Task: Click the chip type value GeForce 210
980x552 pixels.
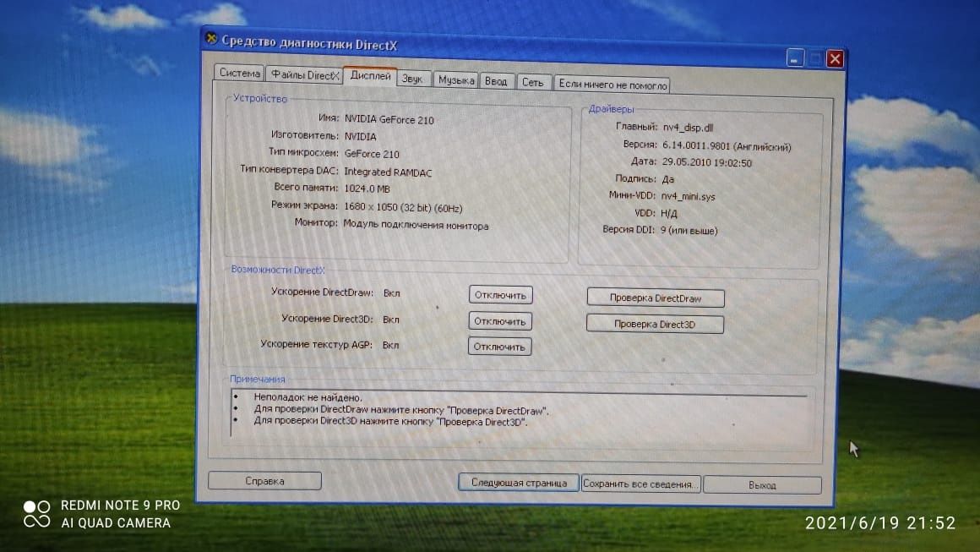Action: coord(372,154)
